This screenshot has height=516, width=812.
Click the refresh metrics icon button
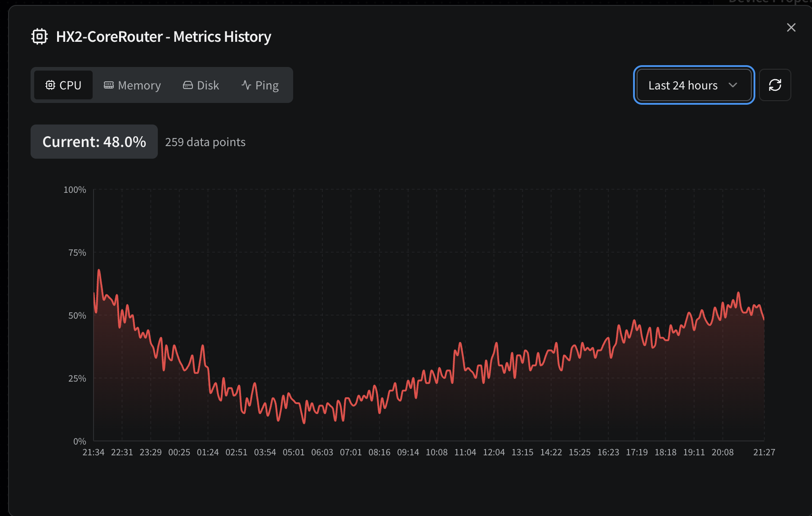point(775,85)
